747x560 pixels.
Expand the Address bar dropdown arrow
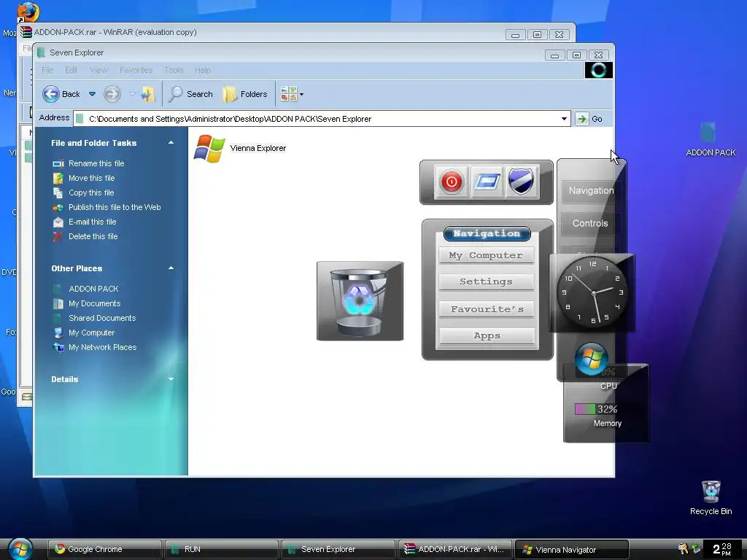tap(564, 119)
